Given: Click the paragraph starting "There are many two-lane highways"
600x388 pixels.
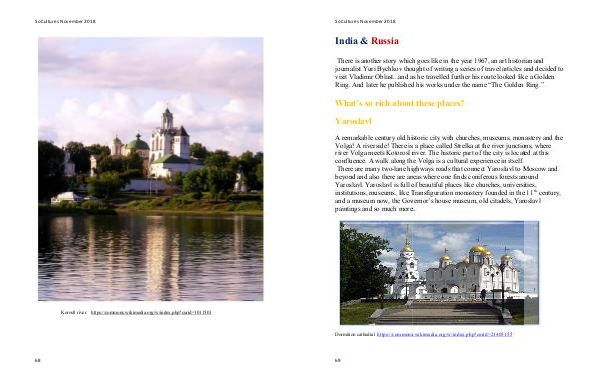Looking at the screenshot, I should (448, 189).
